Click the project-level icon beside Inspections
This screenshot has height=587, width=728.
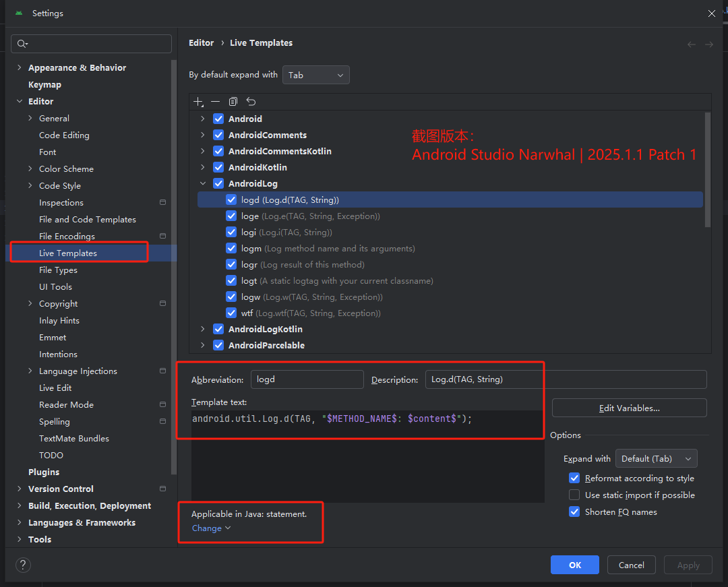(x=162, y=202)
